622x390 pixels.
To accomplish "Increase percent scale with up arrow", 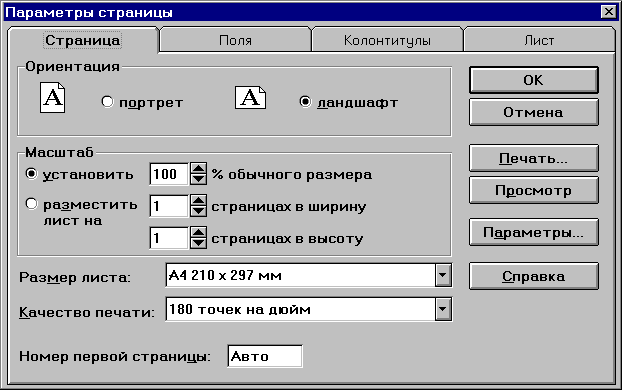I will [198, 169].
